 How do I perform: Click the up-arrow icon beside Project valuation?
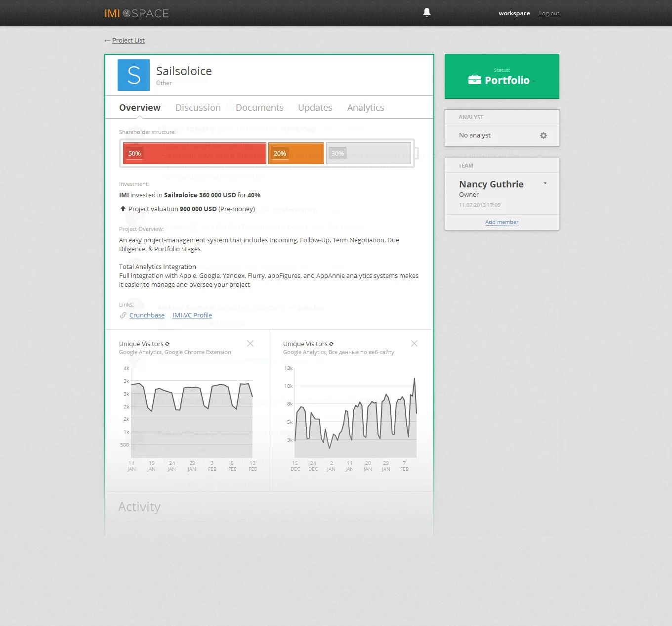coord(123,208)
